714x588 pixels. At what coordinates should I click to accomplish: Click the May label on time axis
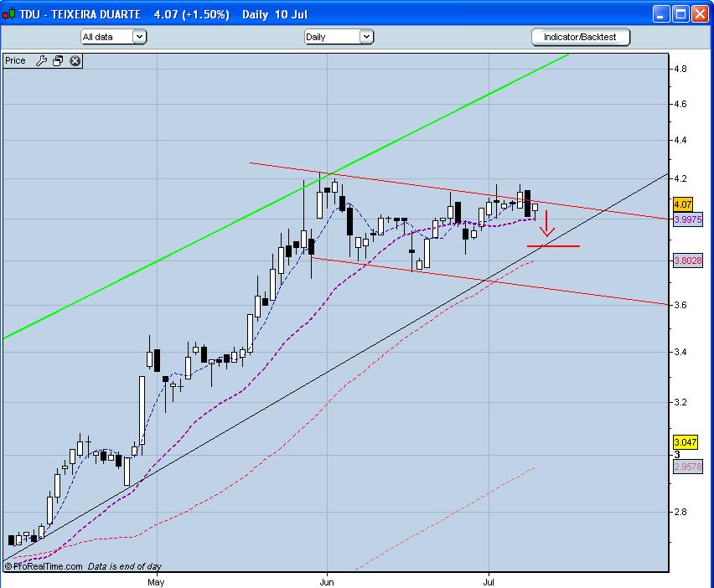156,582
